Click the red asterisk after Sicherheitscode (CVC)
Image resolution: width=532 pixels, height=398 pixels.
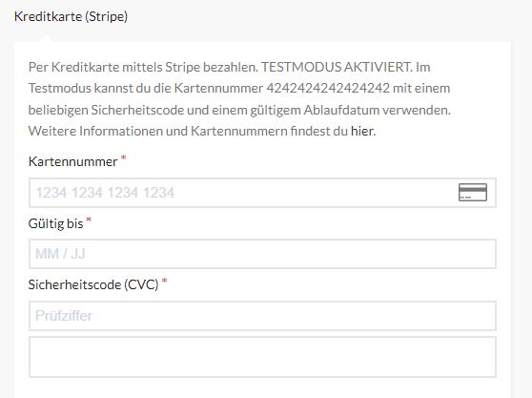[165, 281]
